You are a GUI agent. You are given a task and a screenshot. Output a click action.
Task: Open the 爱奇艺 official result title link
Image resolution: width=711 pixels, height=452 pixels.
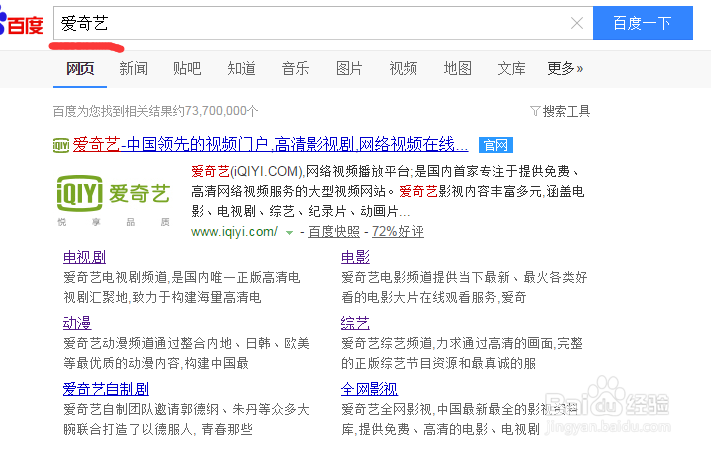pyautogui.click(x=270, y=145)
